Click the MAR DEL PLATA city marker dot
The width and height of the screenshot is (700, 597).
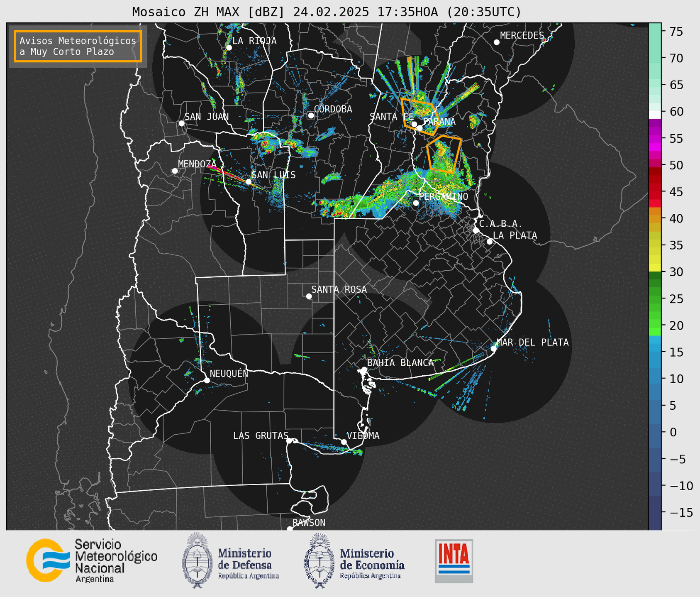494,348
